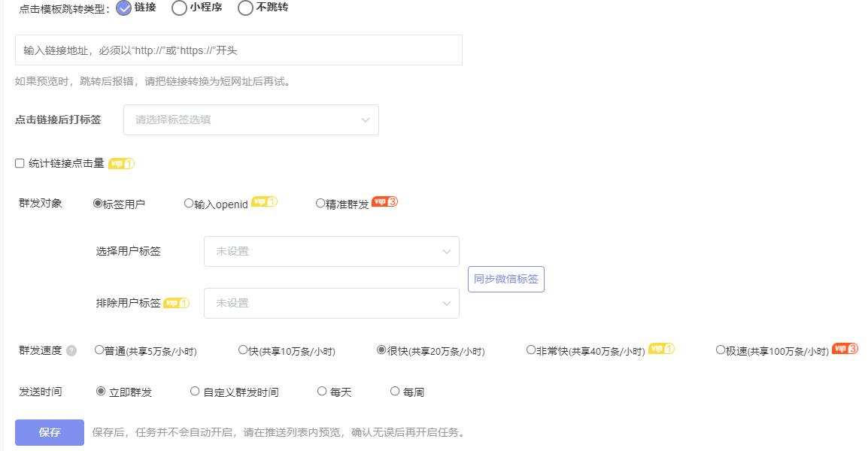Click the 同步微信标签 button
The height and width of the screenshot is (451, 868).
[505, 278]
